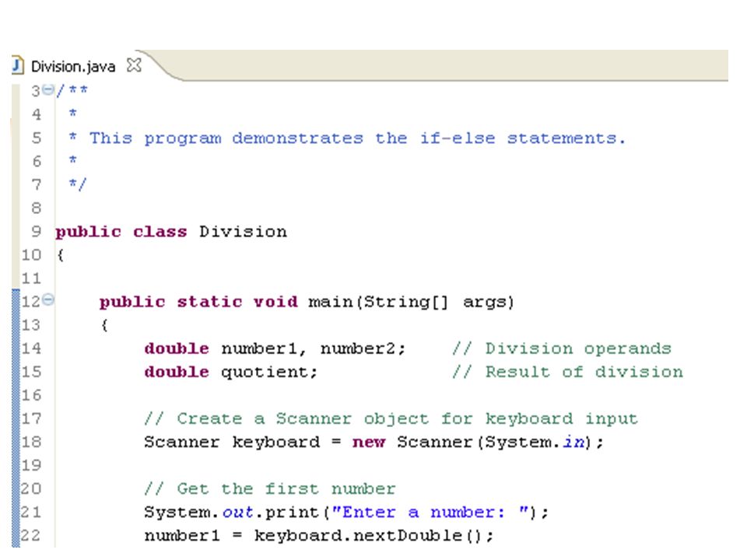Click the '// Result of division' comment

click(x=567, y=372)
